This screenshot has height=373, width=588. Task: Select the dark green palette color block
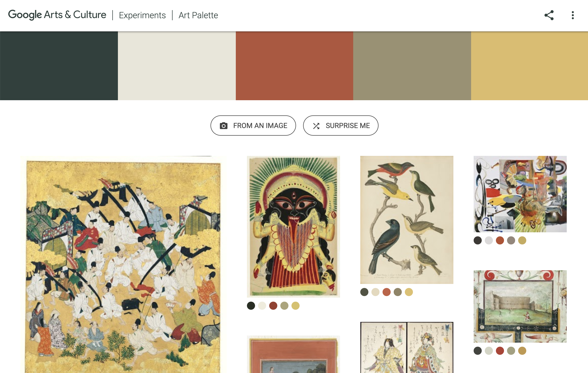59,66
